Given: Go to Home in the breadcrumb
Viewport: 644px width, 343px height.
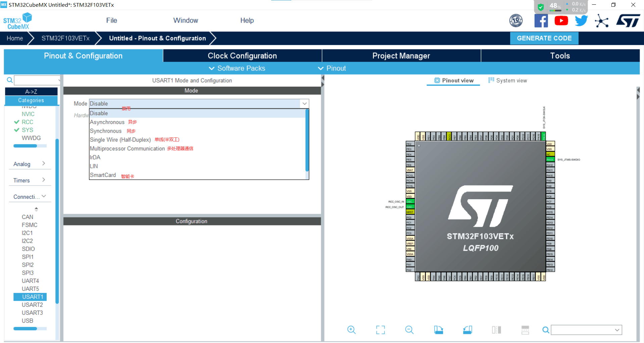Looking at the screenshot, I should [x=15, y=38].
